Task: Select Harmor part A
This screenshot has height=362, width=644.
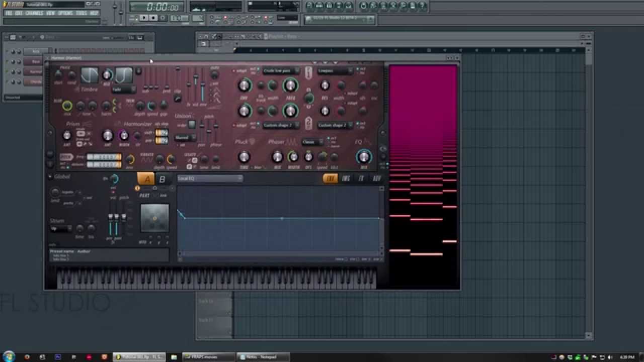Action: pos(145,178)
